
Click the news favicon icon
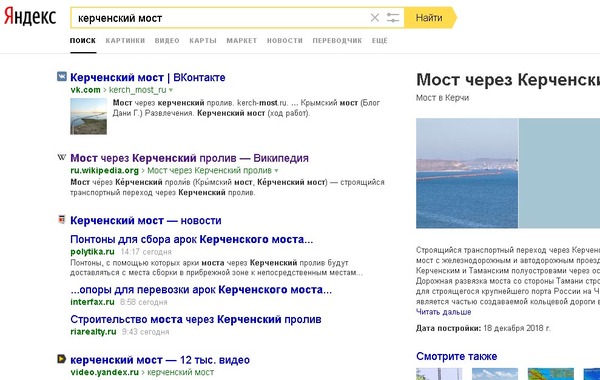pyautogui.click(x=62, y=219)
